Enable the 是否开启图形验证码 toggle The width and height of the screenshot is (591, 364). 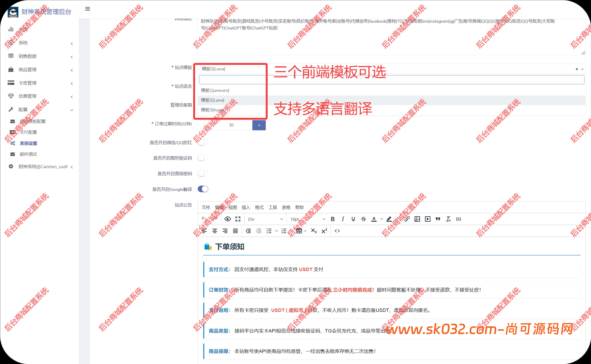pos(203,158)
